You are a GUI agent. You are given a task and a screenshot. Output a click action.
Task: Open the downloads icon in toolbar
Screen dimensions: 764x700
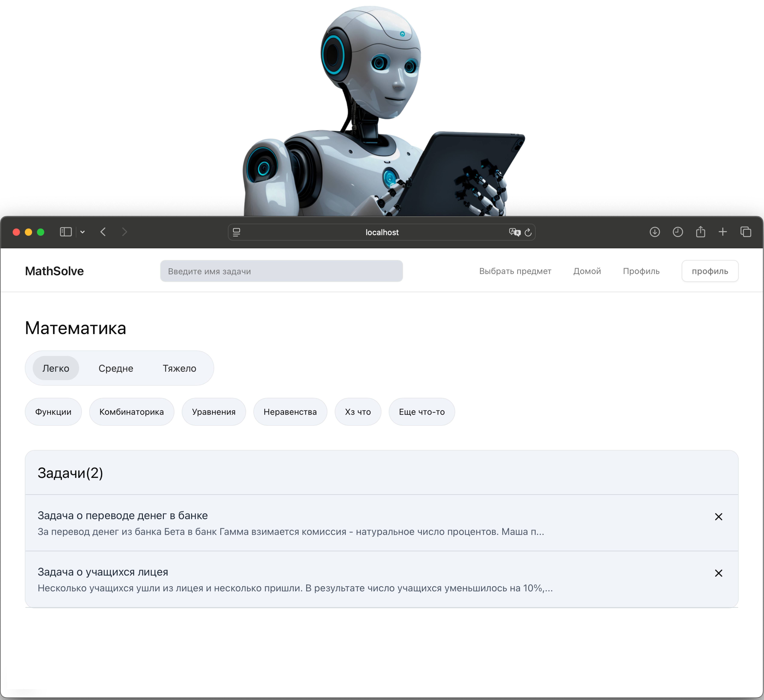pos(655,232)
